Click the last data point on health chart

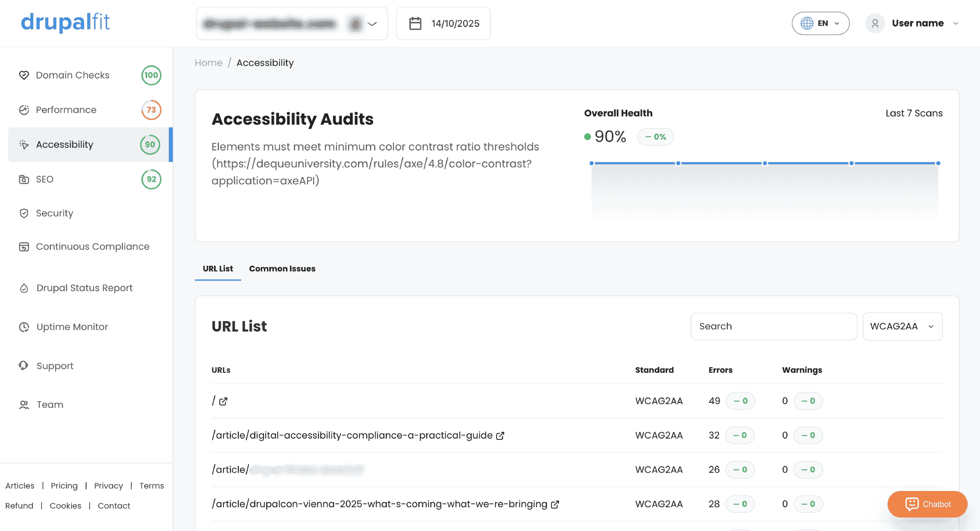coord(938,163)
